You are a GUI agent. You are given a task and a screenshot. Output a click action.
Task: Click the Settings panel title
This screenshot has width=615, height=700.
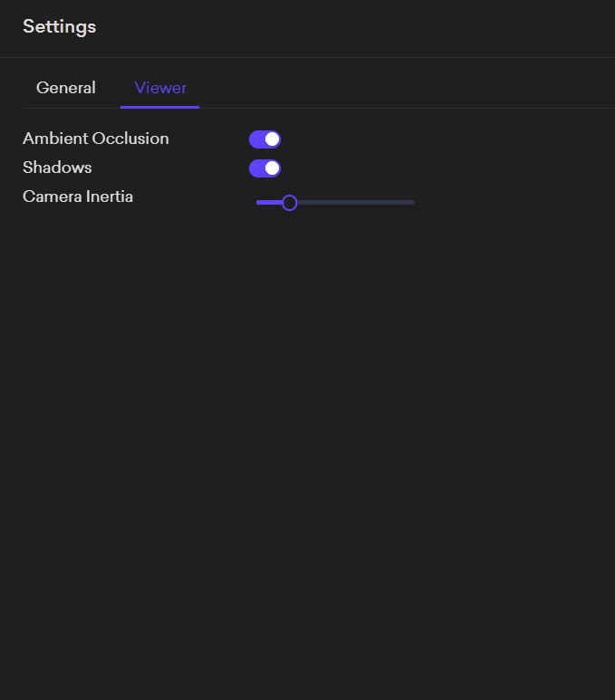pyautogui.click(x=60, y=26)
